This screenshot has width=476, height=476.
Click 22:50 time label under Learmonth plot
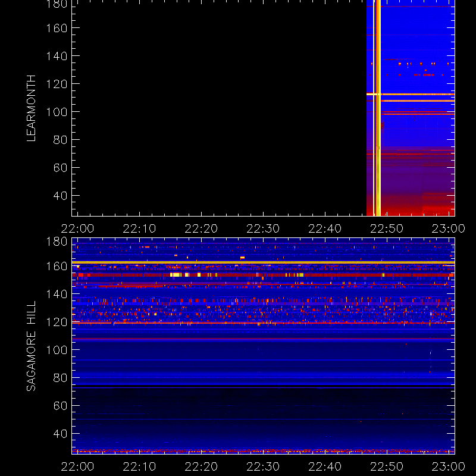pyautogui.click(x=387, y=228)
